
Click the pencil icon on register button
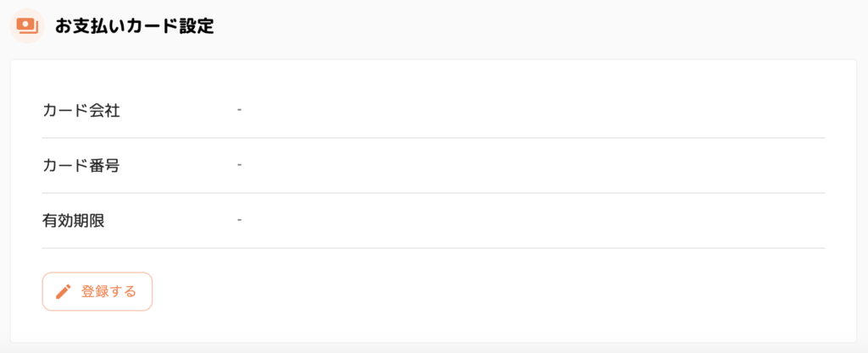[x=63, y=292]
